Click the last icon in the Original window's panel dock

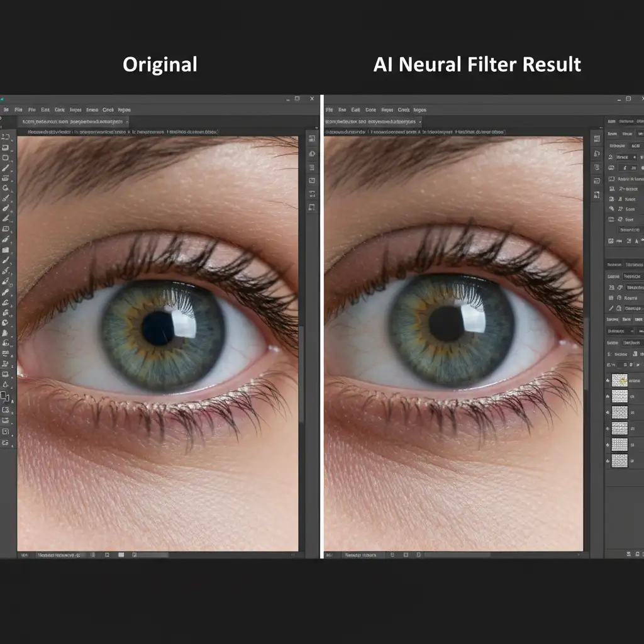point(311,208)
